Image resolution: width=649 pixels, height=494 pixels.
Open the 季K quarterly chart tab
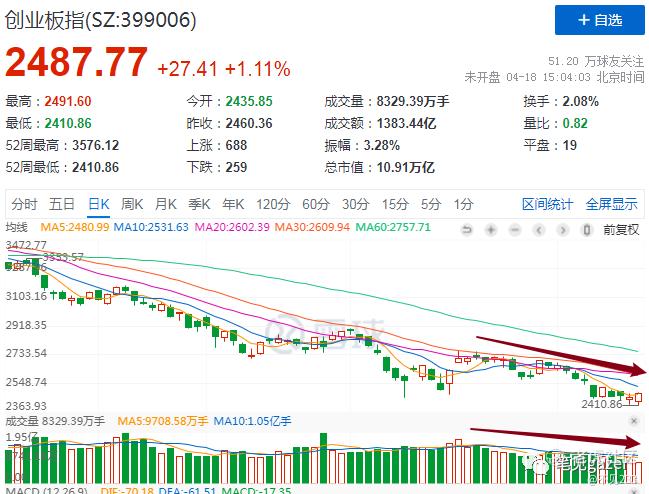(199, 204)
